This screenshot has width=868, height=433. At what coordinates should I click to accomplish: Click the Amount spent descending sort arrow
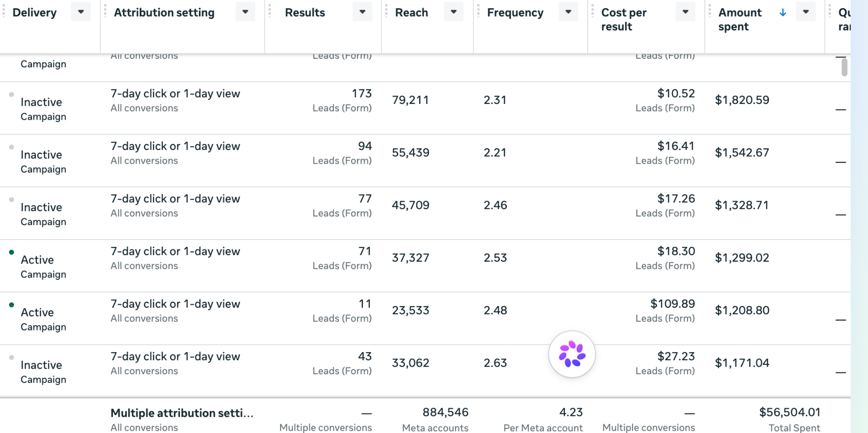pos(783,13)
